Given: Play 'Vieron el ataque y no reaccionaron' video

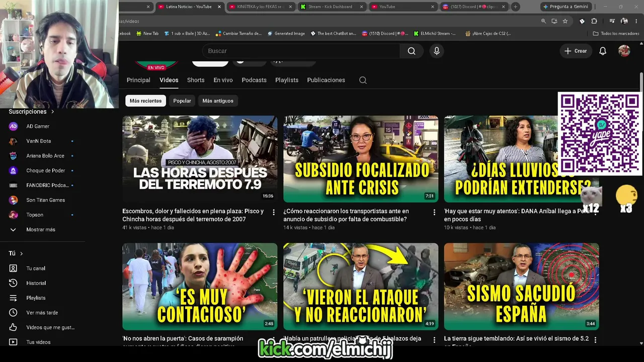Looking at the screenshot, I should (361, 287).
